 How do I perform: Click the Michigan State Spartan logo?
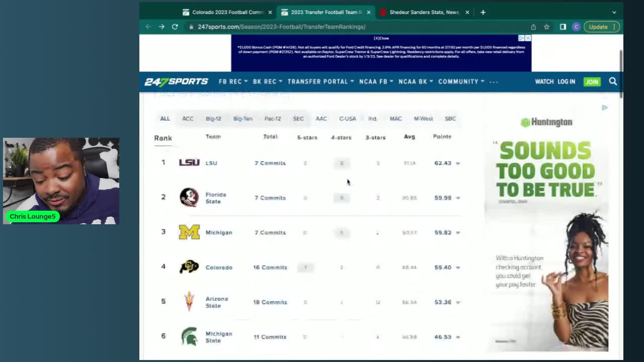tap(189, 336)
